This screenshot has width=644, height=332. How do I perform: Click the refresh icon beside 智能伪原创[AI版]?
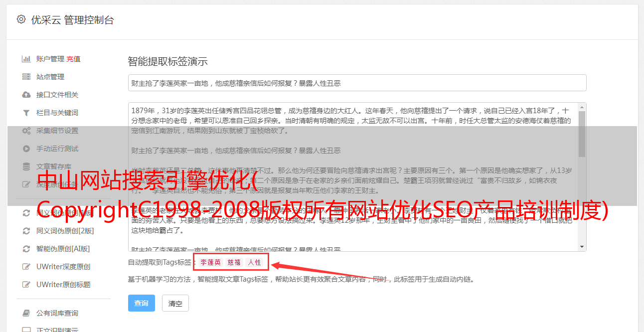click(26, 249)
